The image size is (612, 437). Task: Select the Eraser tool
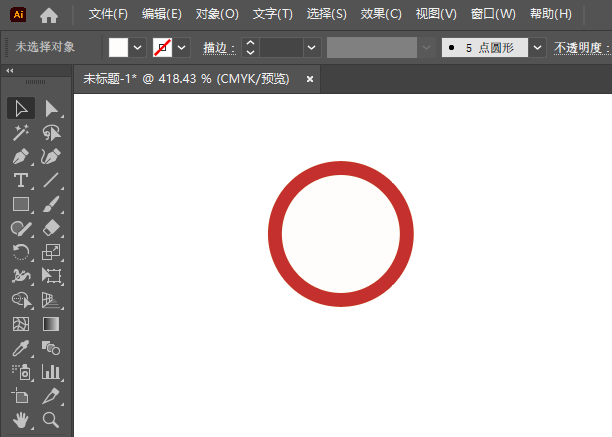tap(51, 228)
